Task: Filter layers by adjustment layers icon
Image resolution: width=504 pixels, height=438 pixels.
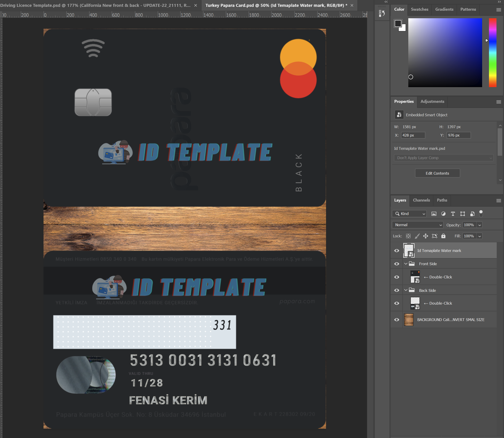Action: tap(443, 214)
